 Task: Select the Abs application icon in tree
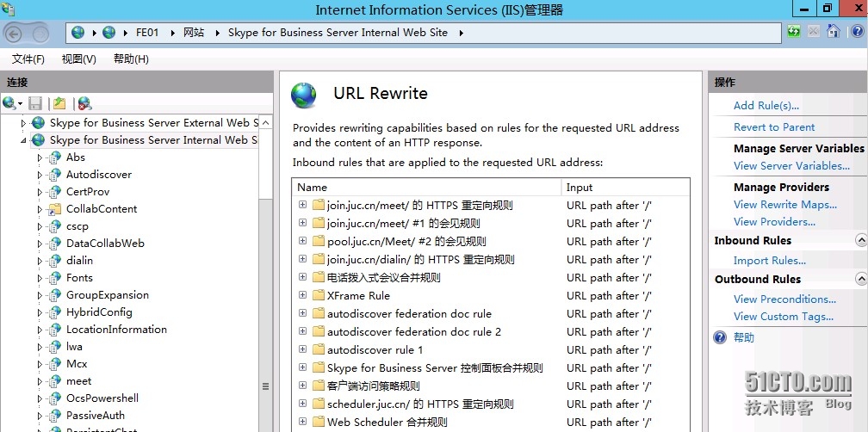coord(54,157)
